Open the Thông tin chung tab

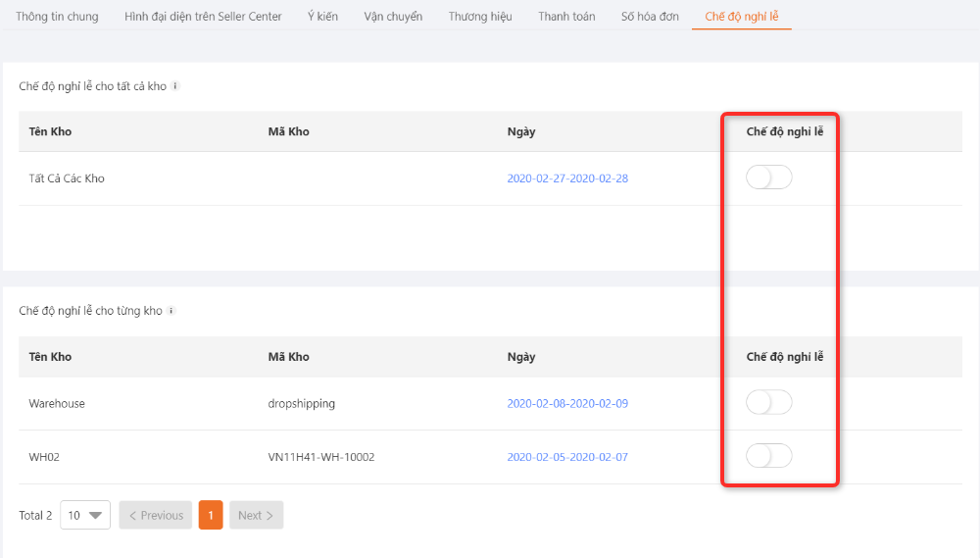pos(57,17)
